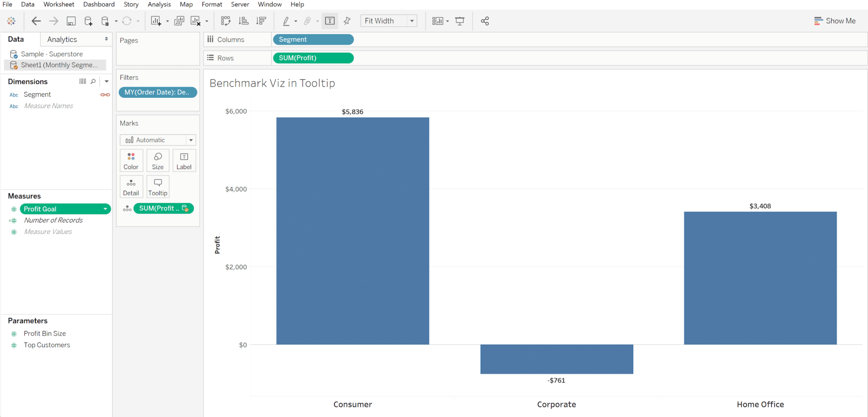Toggle the Show Me panel
868x417 pixels.
coord(834,20)
